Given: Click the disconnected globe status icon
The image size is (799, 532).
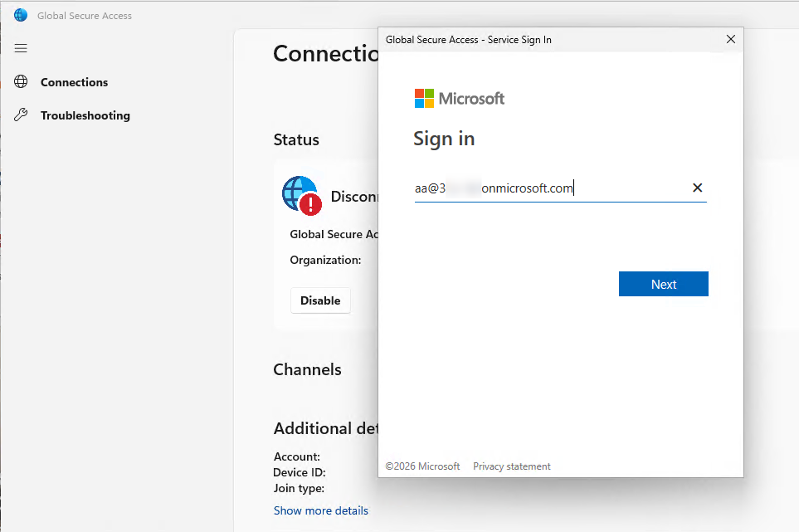Looking at the screenshot, I should (x=300, y=196).
